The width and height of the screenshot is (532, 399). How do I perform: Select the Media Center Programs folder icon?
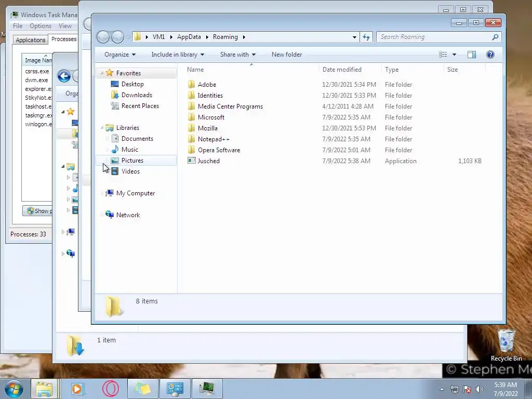pos(191,106)
